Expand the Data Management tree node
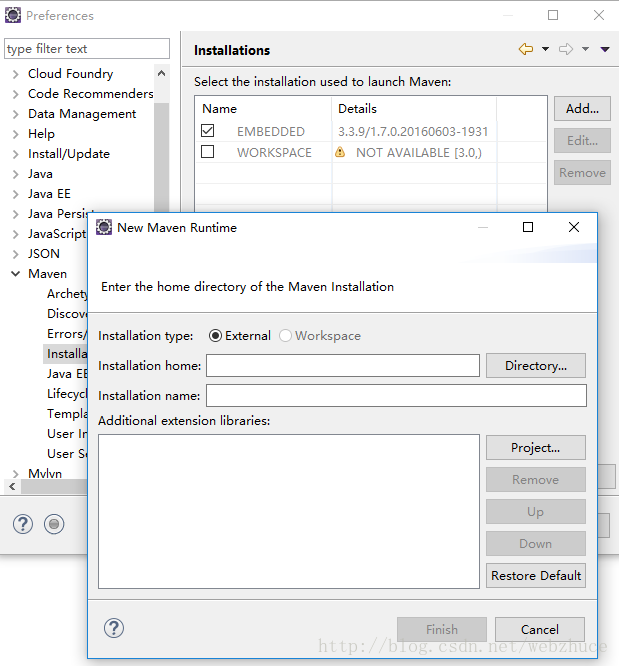619x666 pixels. [16, 114]
